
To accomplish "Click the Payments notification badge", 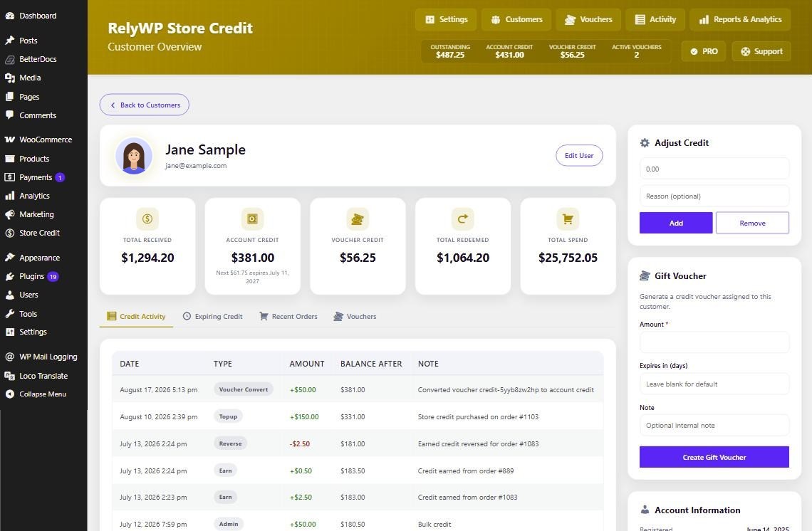I will tap(60, 177).
